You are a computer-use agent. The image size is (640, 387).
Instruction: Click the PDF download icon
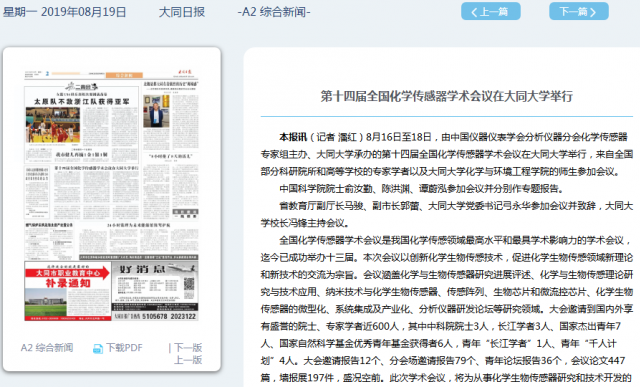tap(98, 349)
